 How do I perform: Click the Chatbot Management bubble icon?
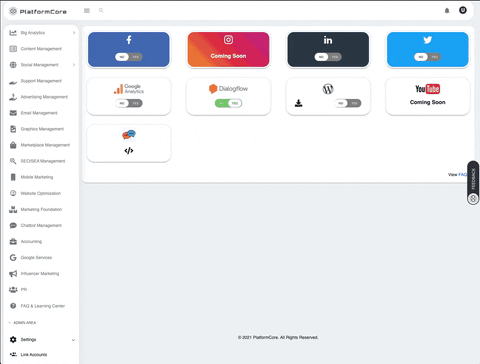coord(13,225)
